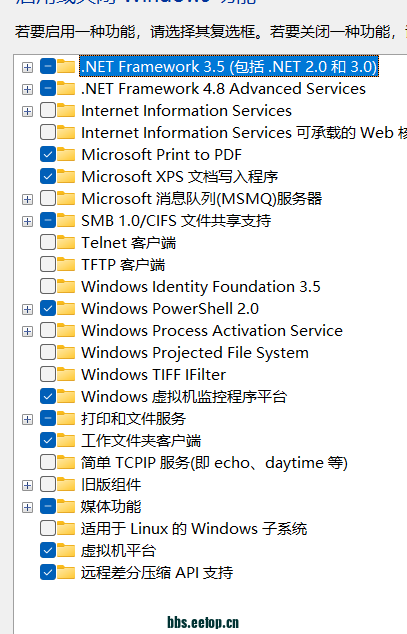Click folder icon next to Microsoft Print to PDF
407x634 pixels.
(66, 154)
